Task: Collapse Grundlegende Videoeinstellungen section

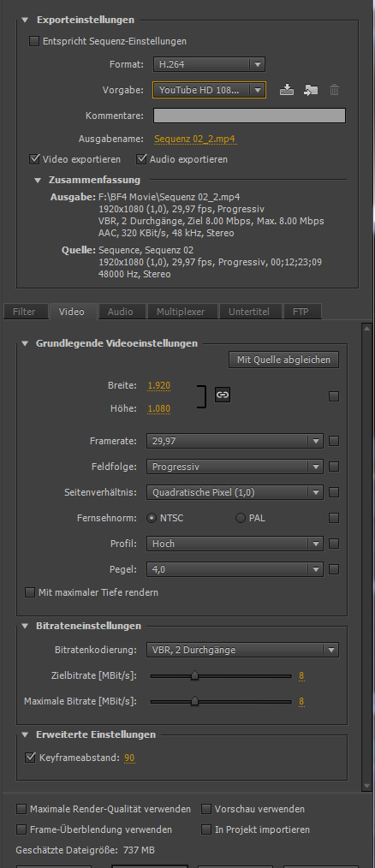Action: [24, 343]
